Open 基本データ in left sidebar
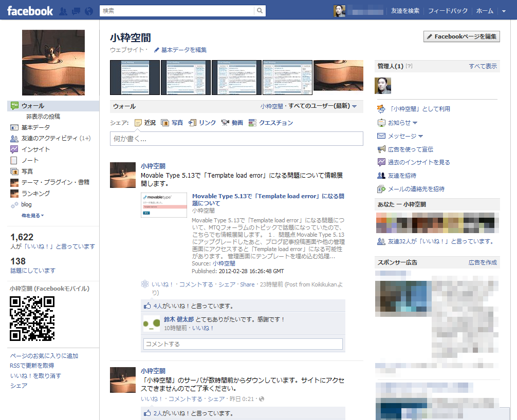The width and height of the screenshot is (517, 420). 35,127
